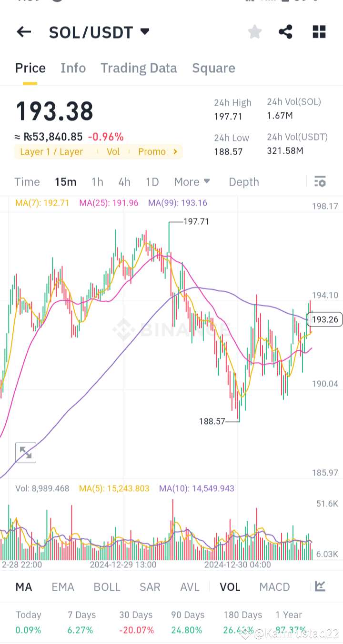Open the Depth view
The height and width of the screenshot is (644, 343).
[x=243, y=181]
